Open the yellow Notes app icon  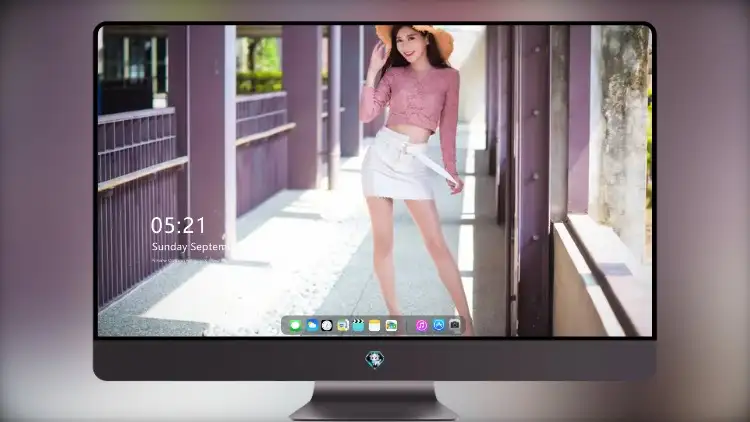[x=375, y=326]
